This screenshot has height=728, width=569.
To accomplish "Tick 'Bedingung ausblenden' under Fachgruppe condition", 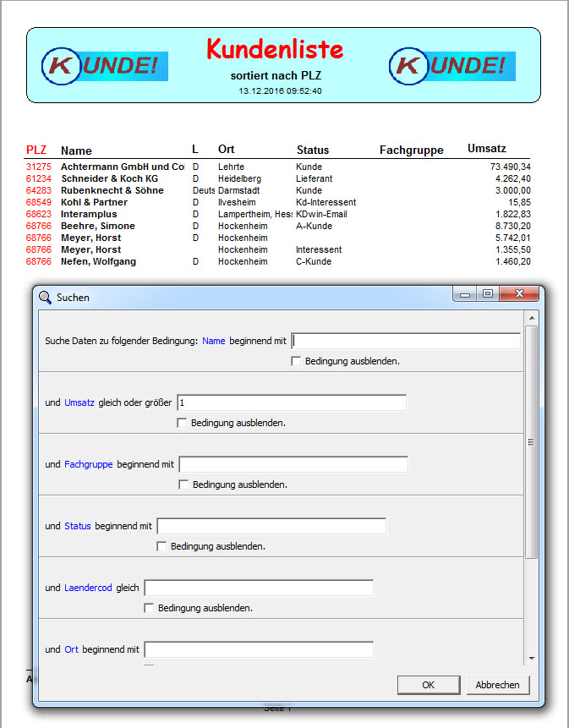I will [x=183, y=484].
